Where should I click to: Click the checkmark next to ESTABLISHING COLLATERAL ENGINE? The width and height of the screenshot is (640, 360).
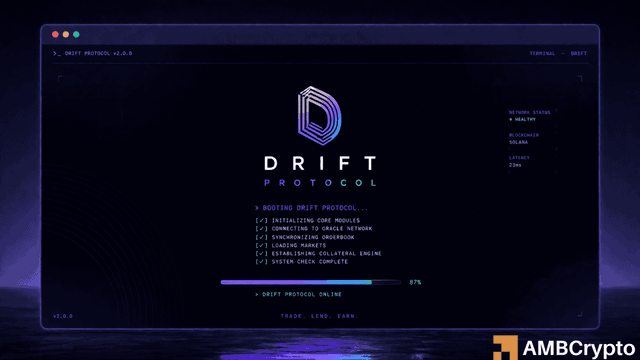[262, 253]
